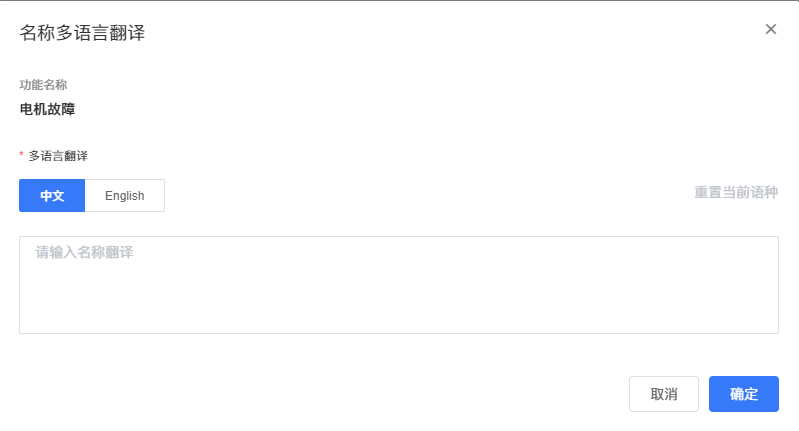Submit the translation using 确定
The width and height of the screenshot is (799, 431).
[744, 394]
